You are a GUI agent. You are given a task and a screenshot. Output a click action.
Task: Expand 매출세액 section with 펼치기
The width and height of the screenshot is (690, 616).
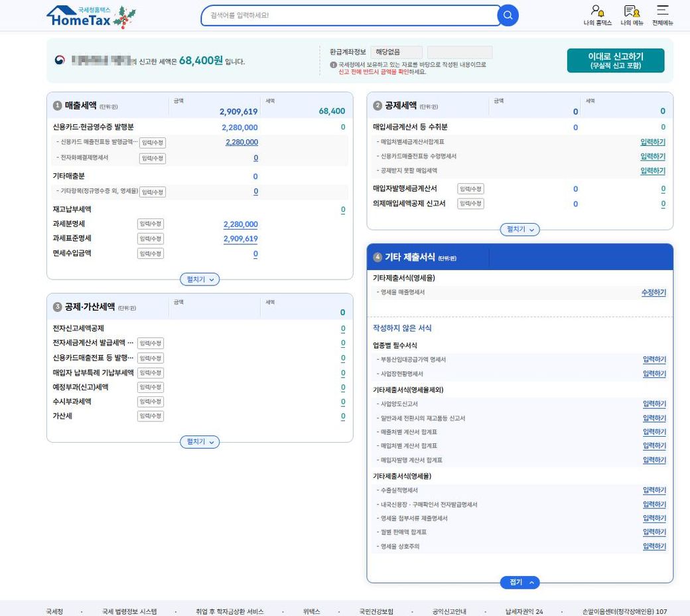tap(200, 279)
